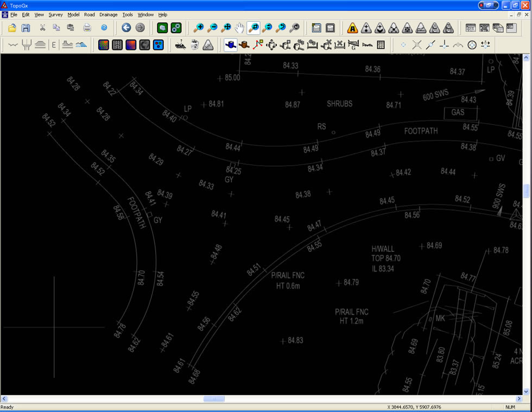This screenshot has width=532, height=412.
Task: Click the coordinate readout in status bar
Action: coord(414,407)
